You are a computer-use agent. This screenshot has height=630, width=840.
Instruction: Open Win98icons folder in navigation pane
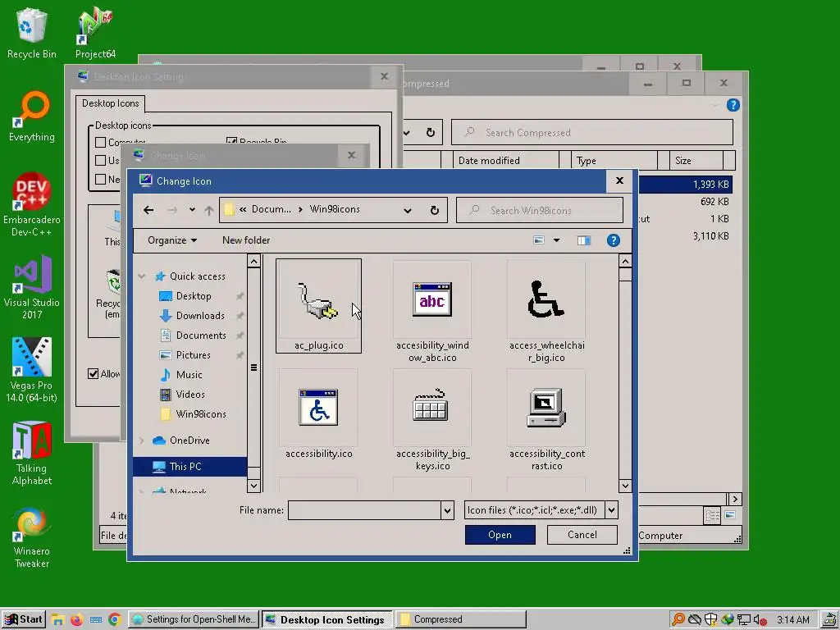point(201,414)
